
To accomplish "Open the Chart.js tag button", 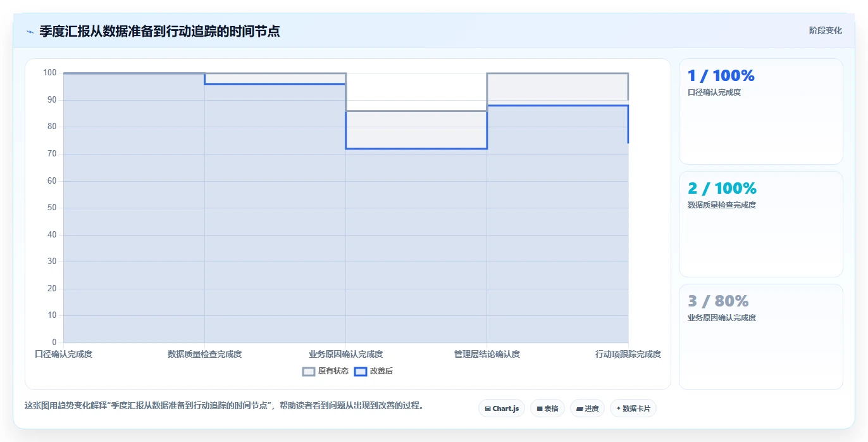I will (502, 408).
